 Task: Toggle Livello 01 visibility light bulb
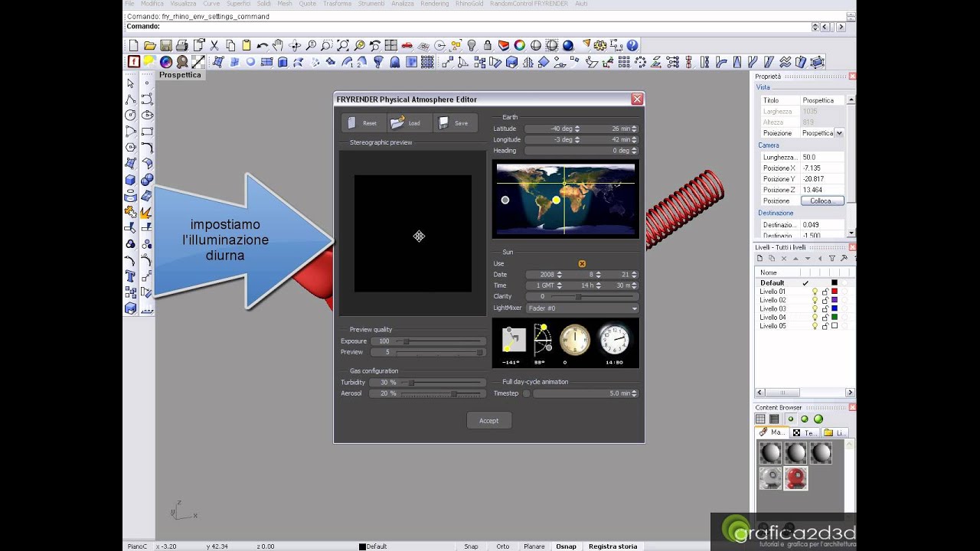pyautogui.click(x=815, y=292)
